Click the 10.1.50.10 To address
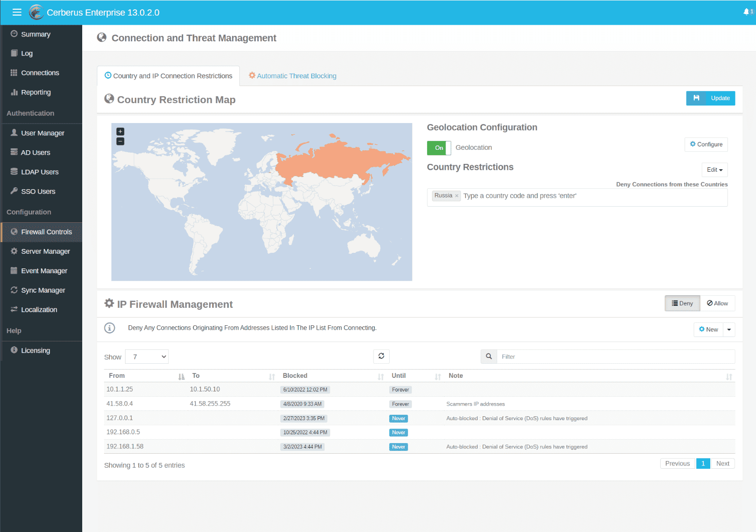756x532 pixels. pyautogui.click(x=205, y=390)
